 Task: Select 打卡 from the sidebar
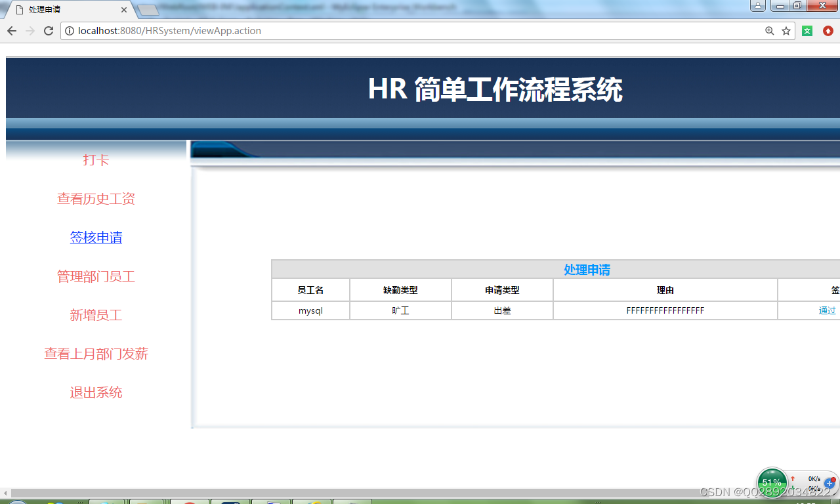pos(96,159)
